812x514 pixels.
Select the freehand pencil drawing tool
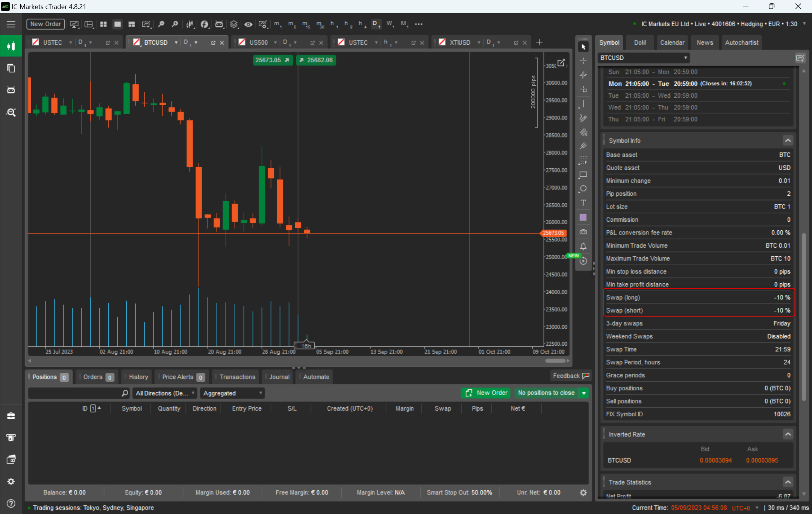583,118
